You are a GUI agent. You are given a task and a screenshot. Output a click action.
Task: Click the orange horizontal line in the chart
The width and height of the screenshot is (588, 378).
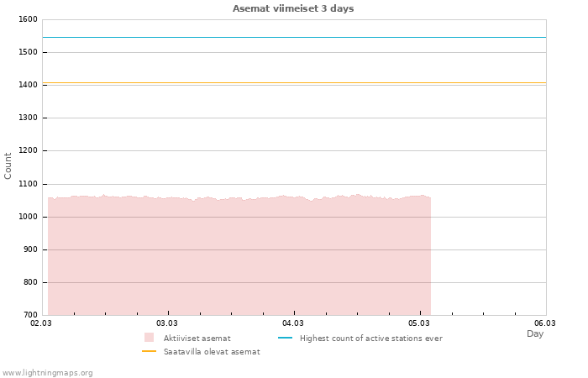(x=294, y=82)
